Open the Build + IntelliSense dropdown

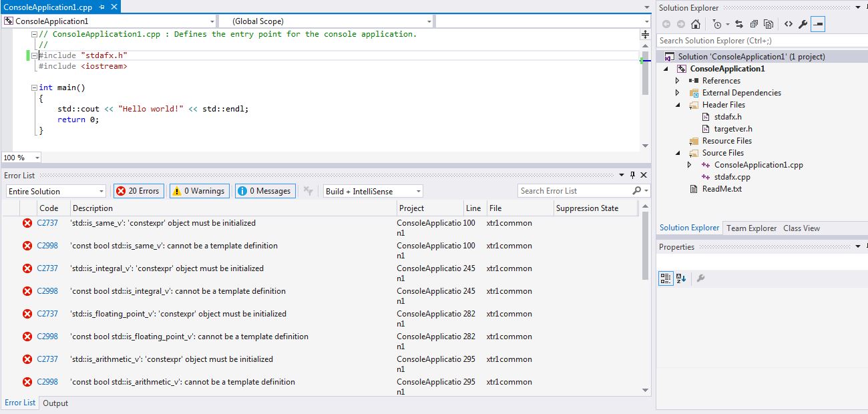point(373,191)
